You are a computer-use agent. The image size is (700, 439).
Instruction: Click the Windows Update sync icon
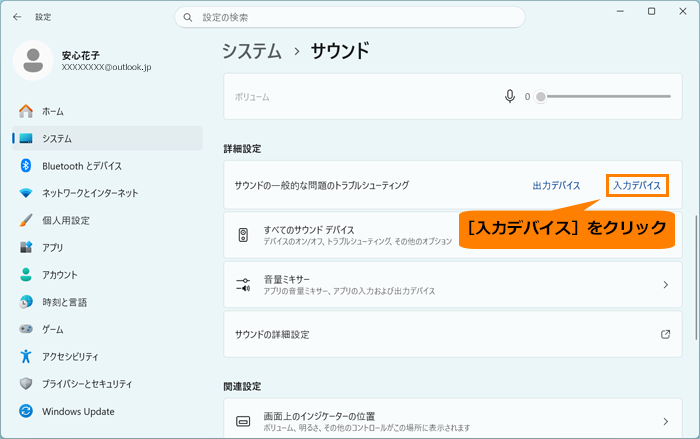[26, 411]
